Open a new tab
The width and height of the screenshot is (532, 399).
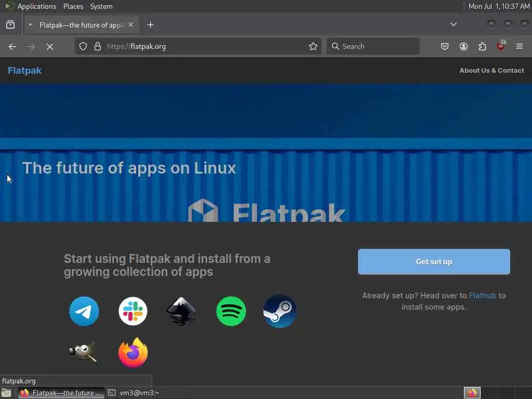(x=150, y=25)
